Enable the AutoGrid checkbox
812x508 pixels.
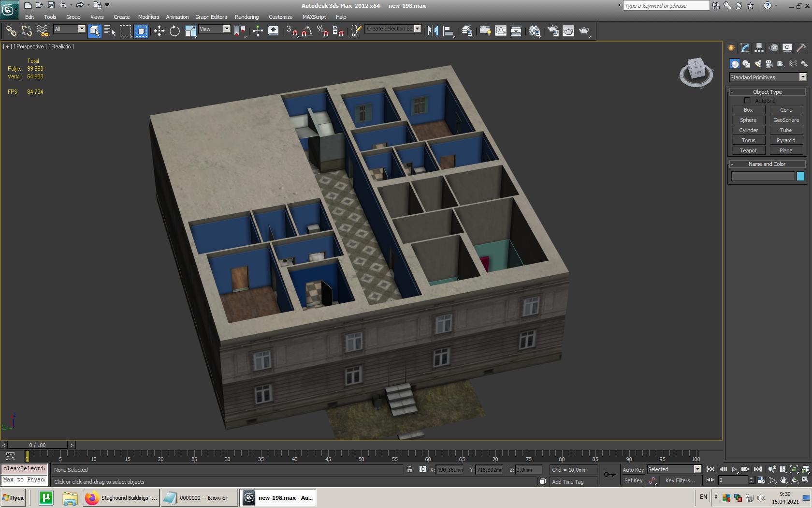(747, 101)
